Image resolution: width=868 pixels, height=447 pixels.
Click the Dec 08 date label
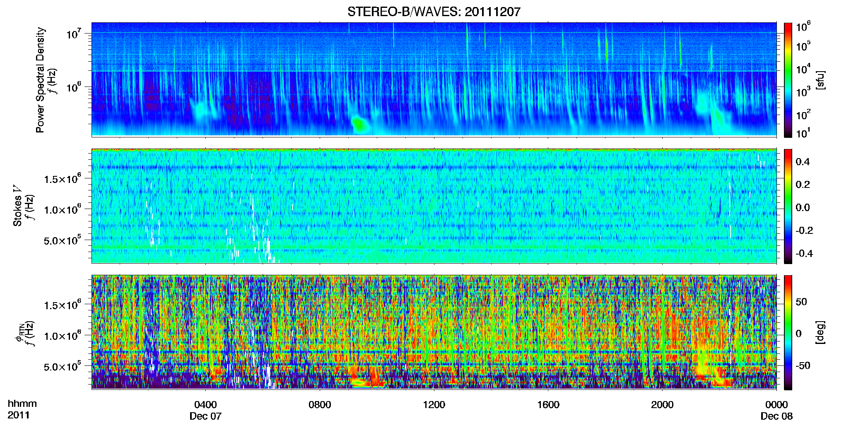pyautogui.click(x=776, y=416)
